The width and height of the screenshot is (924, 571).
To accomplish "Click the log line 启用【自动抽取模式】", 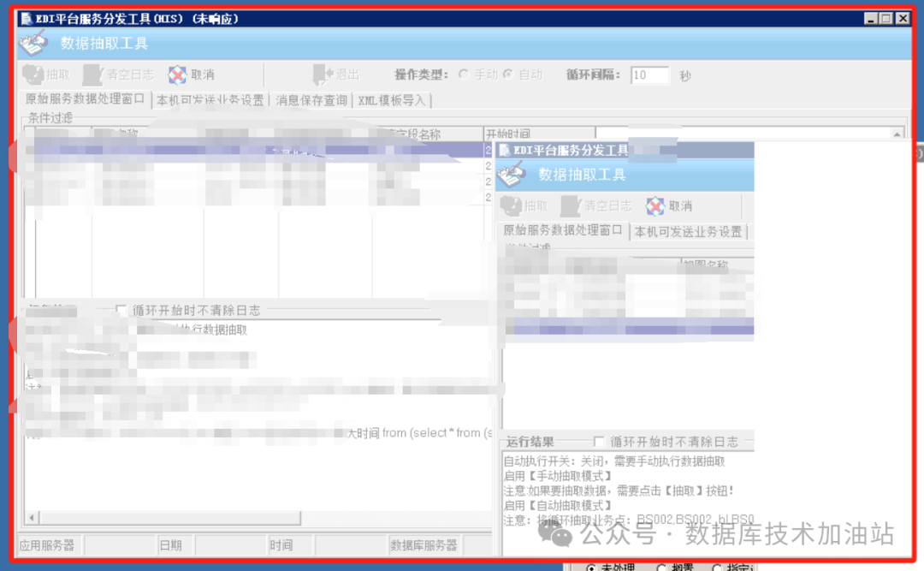I will pyautogui.click(x=558, y=506).
